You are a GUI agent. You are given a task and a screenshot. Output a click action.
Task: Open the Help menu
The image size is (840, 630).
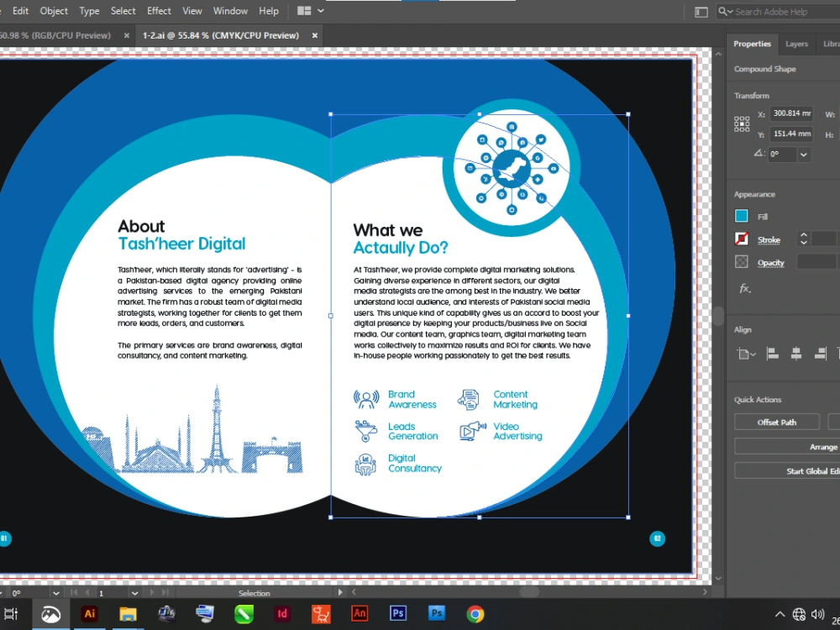click(x=269, y=11)
